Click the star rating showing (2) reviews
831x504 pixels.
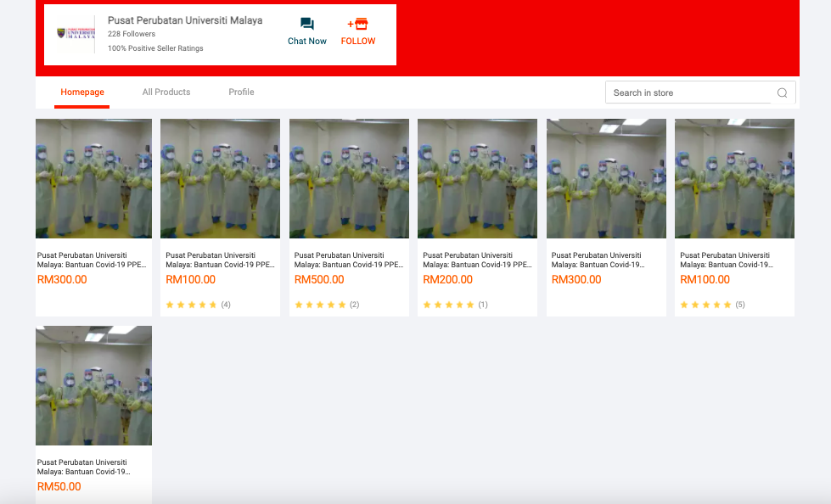327,305
